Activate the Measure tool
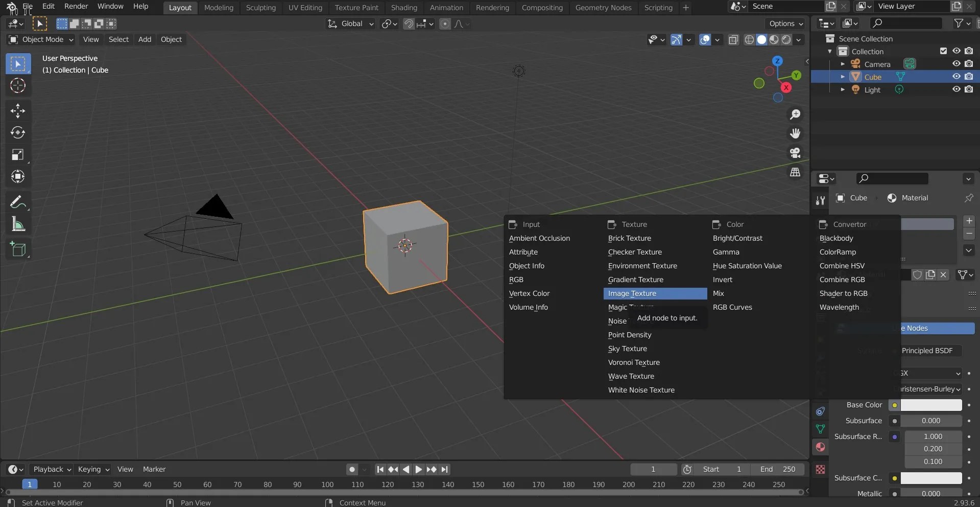980x507 pixels. 17,224
